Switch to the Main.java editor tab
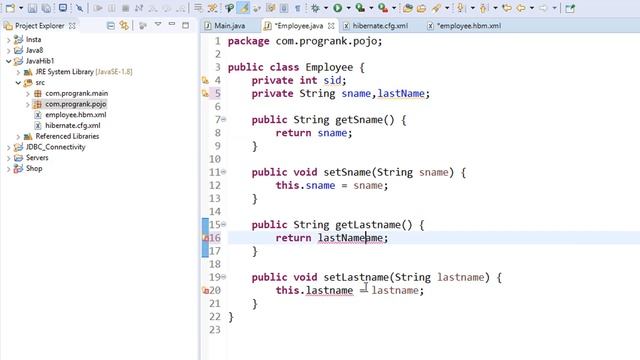Screen dimensions: 640x360 click(x=229, y=26)
